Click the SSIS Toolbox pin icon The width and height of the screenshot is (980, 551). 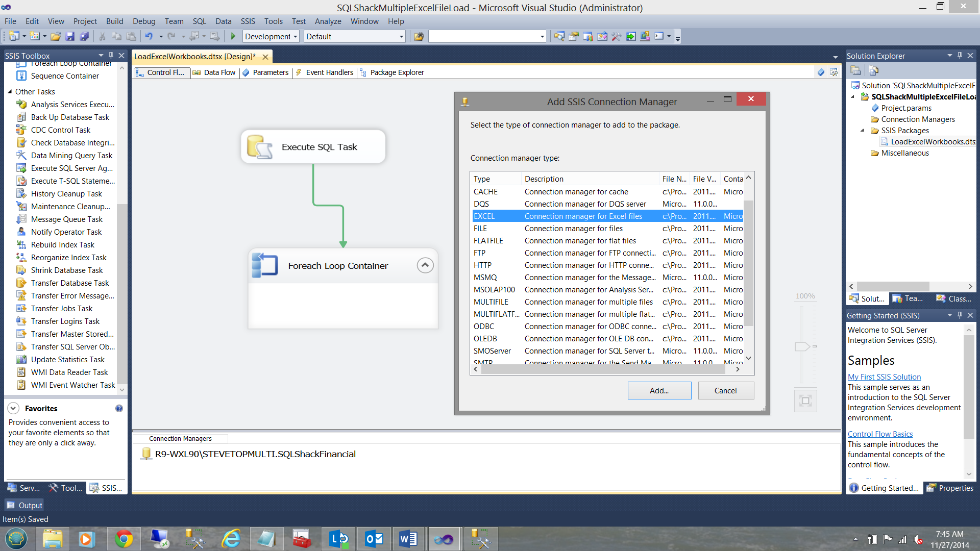pyautogui.click(x=111, y=55)
